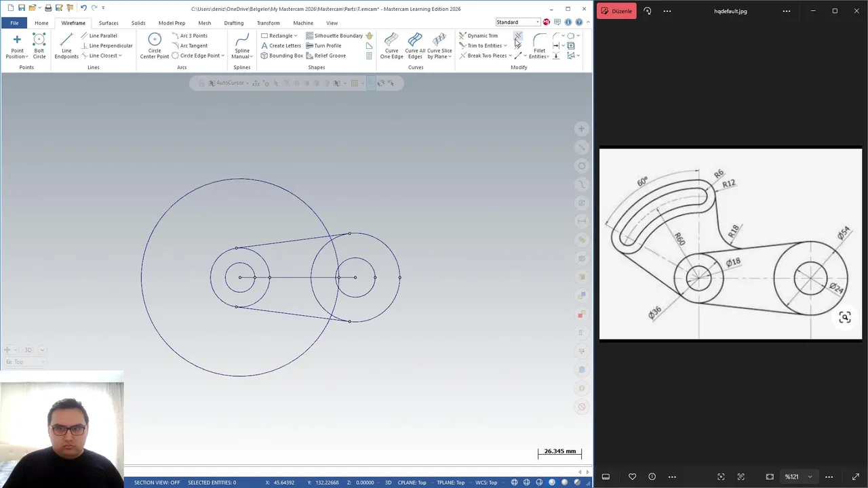Click the Curve One Edge tool
This screenshot has height=488, width=868.
tap(391, 45)
